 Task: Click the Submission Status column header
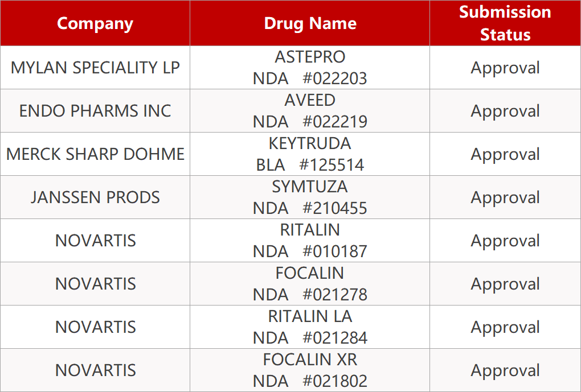505,23
